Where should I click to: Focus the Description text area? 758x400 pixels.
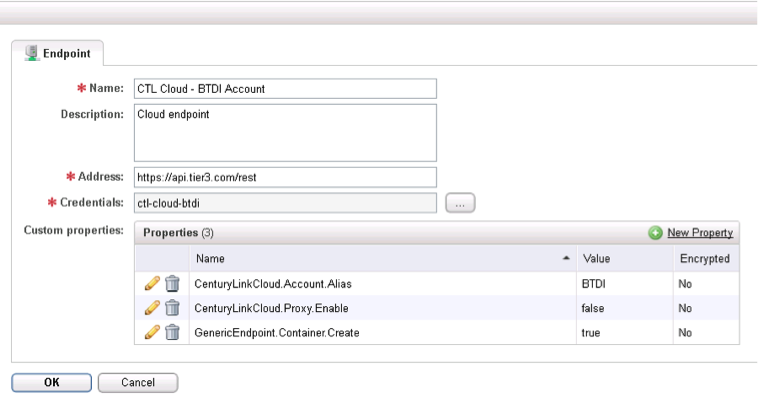click(285, 133)
